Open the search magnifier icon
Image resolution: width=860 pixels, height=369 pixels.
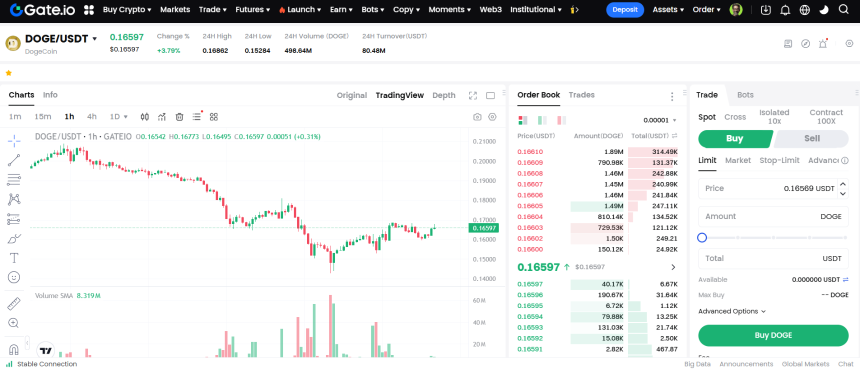click(844, 9)
